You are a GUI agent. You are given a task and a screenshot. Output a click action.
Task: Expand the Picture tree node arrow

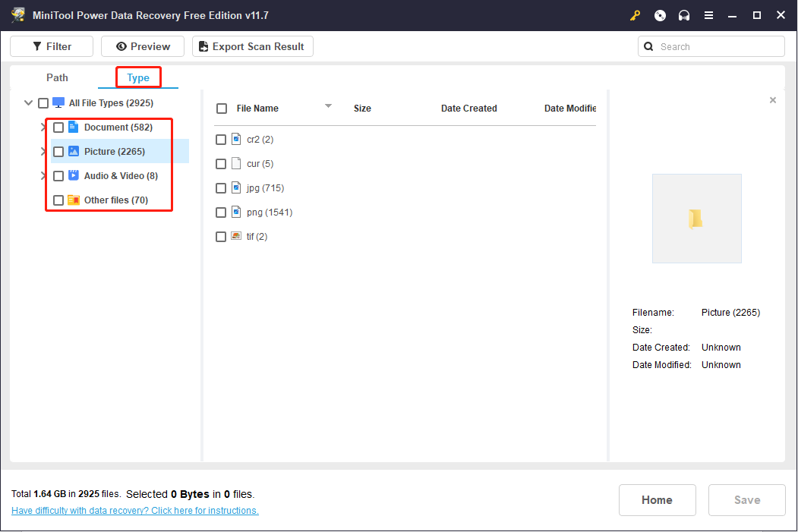(43, 152)
